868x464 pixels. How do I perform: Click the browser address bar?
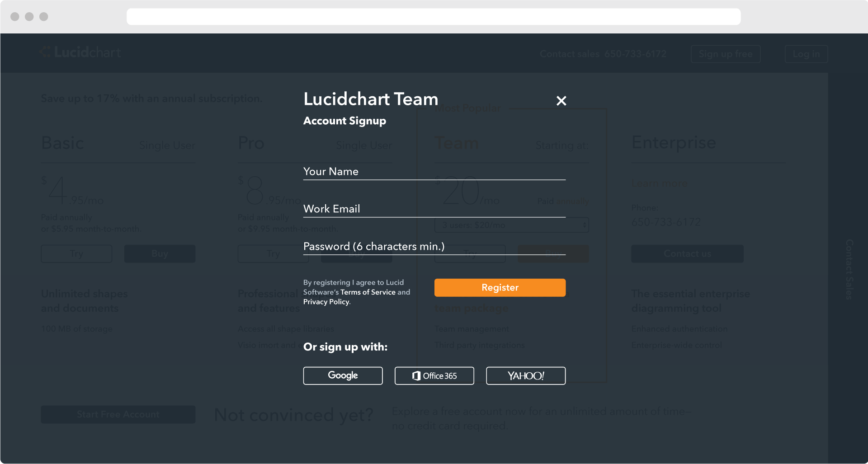point(434,17)
